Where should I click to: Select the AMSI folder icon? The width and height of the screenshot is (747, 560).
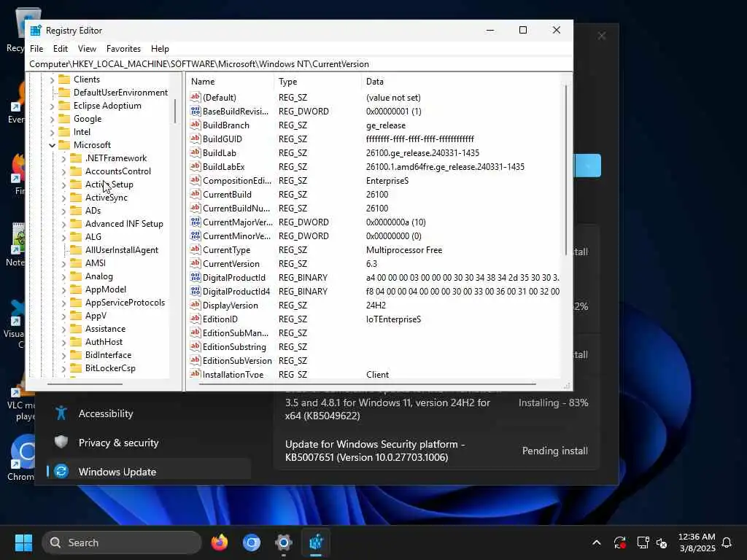tap(76, 262)
